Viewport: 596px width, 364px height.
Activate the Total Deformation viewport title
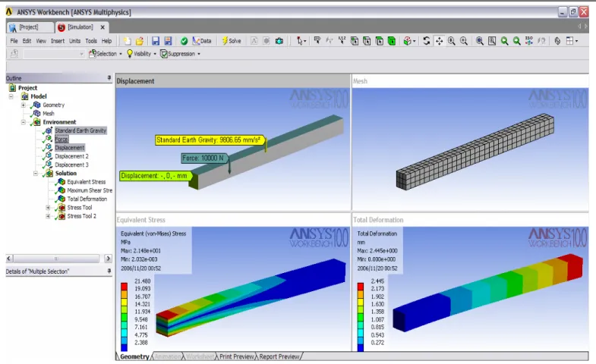pyautogui.click(x=378, y=220)
